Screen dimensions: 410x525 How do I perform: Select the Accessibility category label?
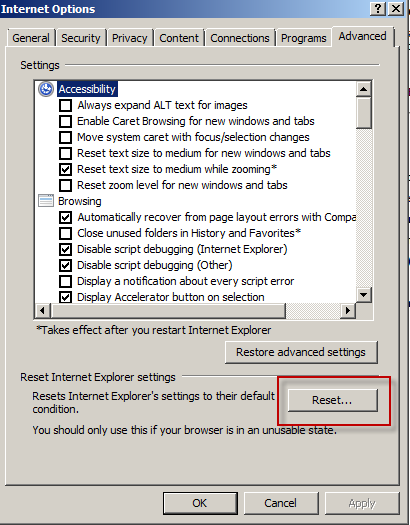pyautogui.click(x=87, y=89)
